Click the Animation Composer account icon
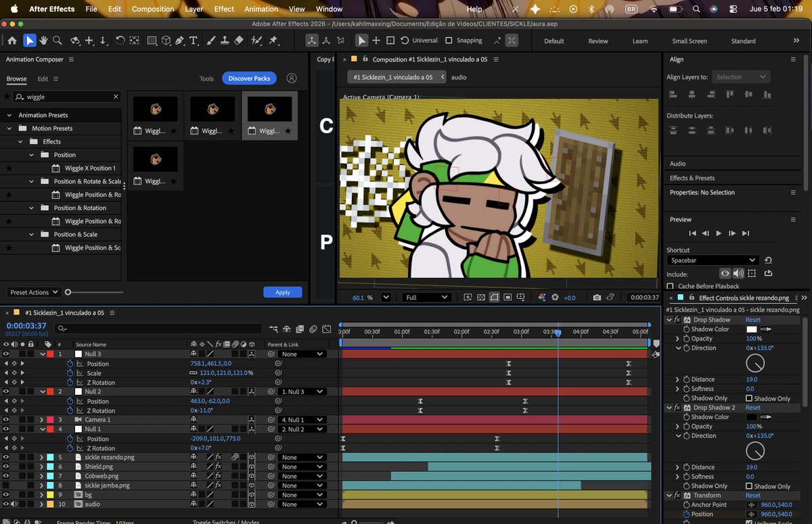The height and width of the screenshot is (524, 812). 292,78
